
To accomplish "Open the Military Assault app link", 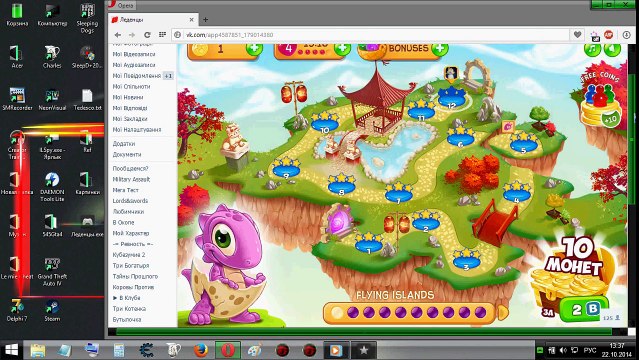I will (131, 179).
